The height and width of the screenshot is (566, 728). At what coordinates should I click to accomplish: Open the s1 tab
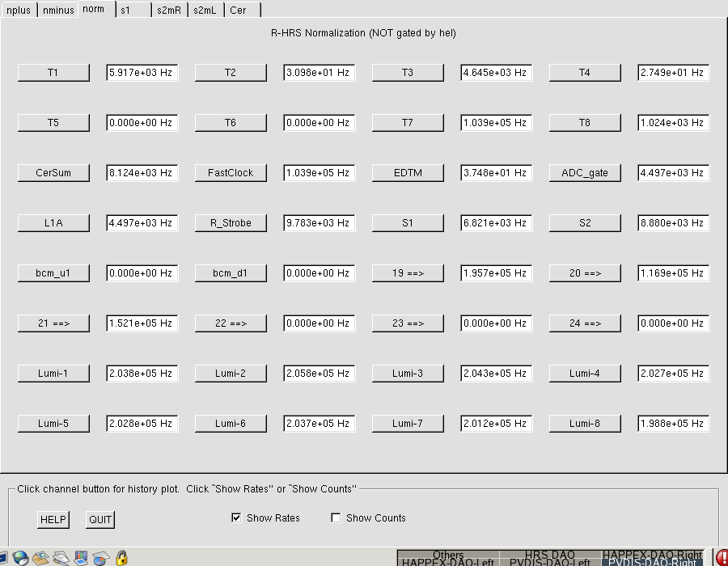tap(134, 10)
